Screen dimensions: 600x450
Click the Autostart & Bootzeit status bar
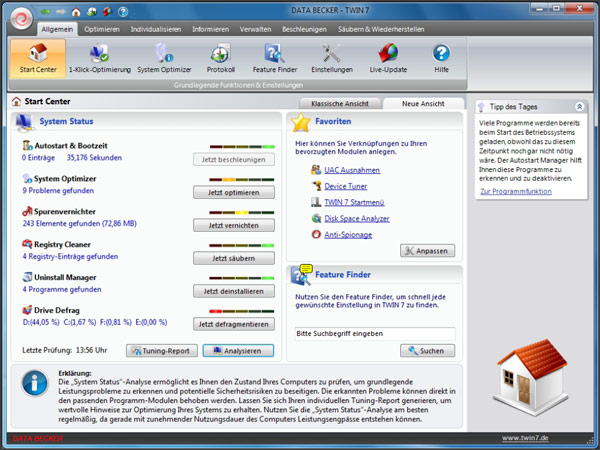242,147
